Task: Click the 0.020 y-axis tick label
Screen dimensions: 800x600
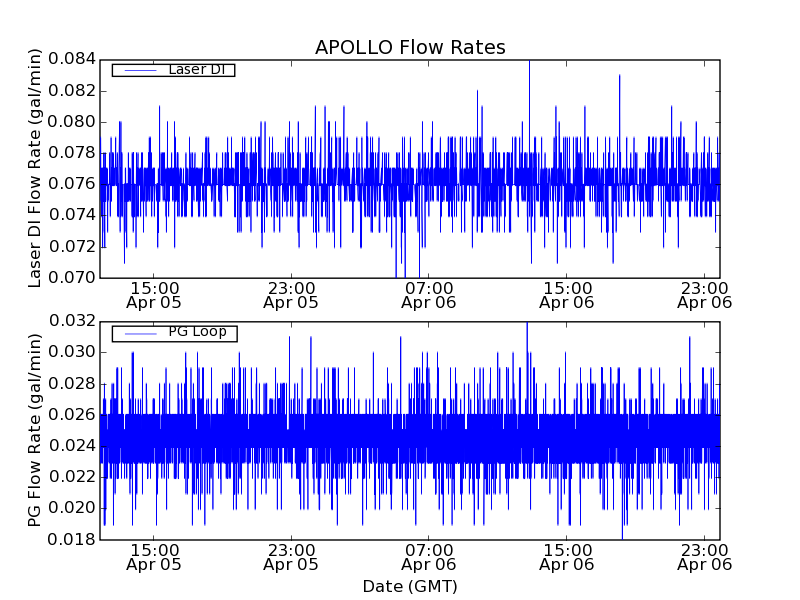Action: (x=72, y=508)
